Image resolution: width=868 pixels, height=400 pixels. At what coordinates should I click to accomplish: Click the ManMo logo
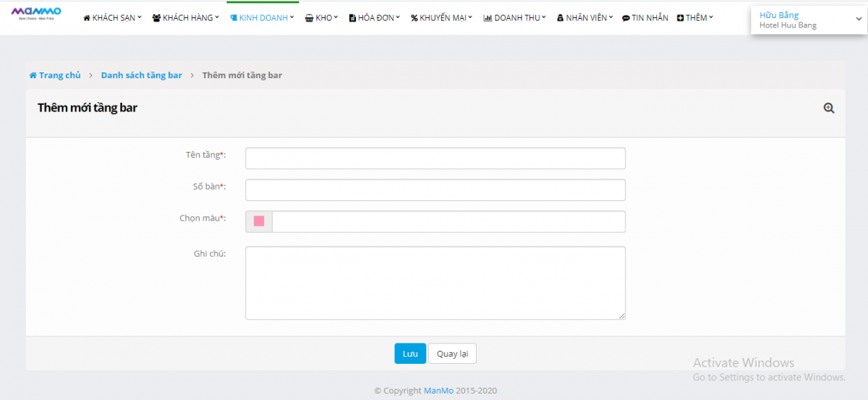pyautogui.click(x=36, y=13)
